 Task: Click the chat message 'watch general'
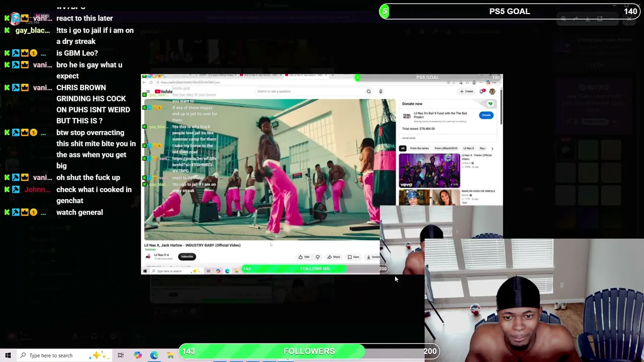pos(79,212)
